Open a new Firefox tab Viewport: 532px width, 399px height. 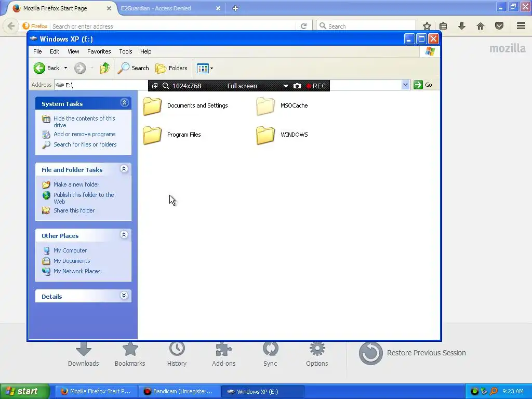(235, 8)
